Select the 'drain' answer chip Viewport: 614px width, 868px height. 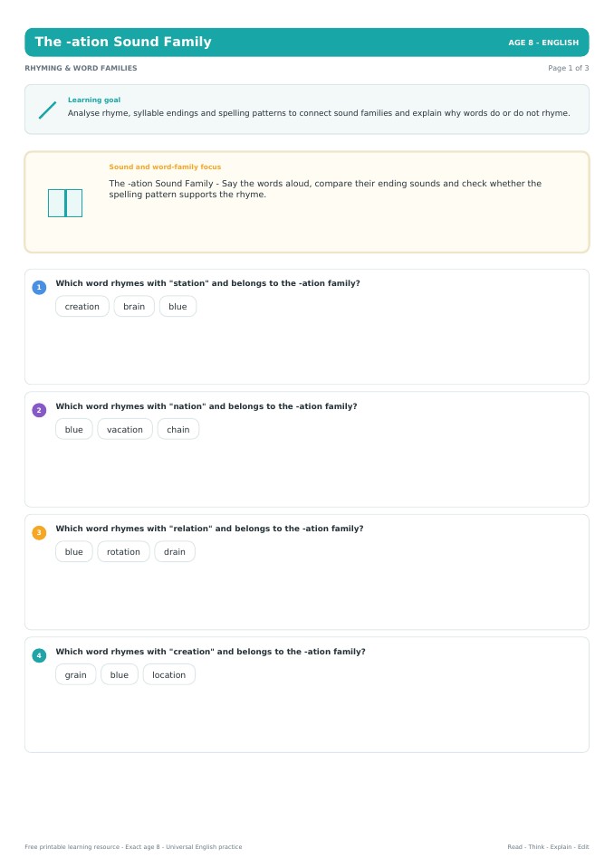[175, 551]
